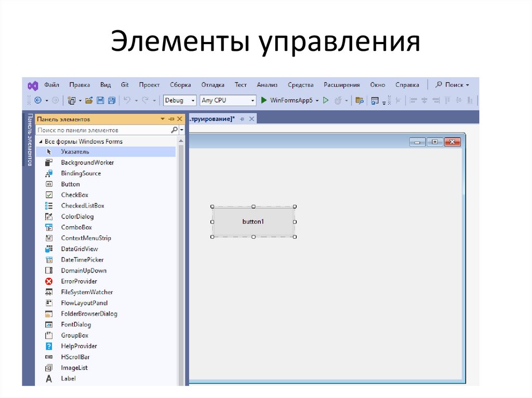This screenshot has height=398, width=532.
Task: Open the Undo history dropdown arrow
Action: tap(136, 101)
